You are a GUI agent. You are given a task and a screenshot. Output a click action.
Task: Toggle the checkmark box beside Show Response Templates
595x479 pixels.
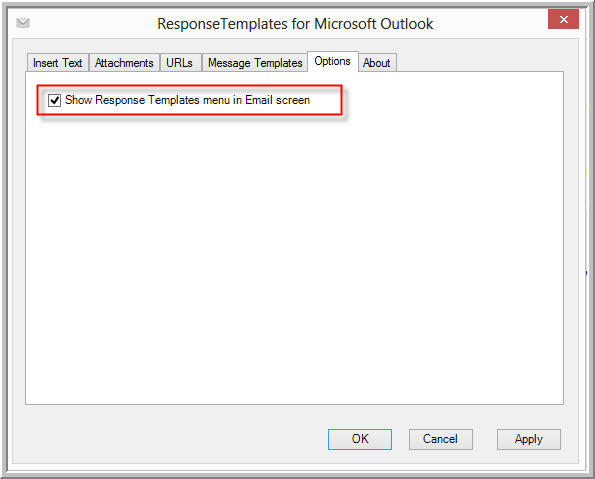(54, 101)
